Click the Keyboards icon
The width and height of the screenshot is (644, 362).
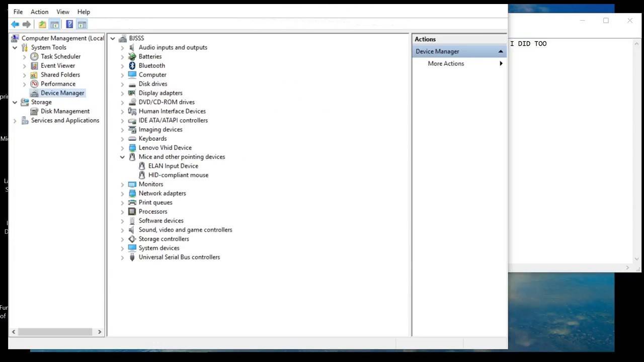132,139
